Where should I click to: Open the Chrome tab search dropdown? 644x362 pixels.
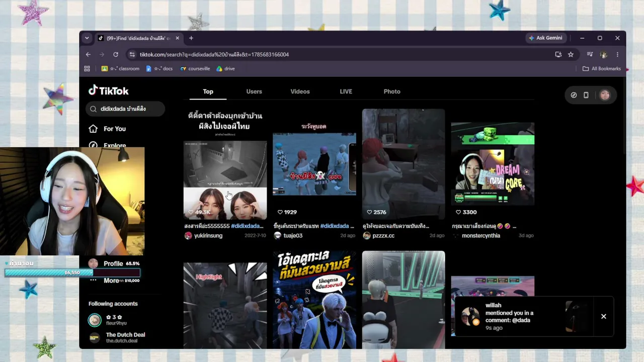[87, 38]
